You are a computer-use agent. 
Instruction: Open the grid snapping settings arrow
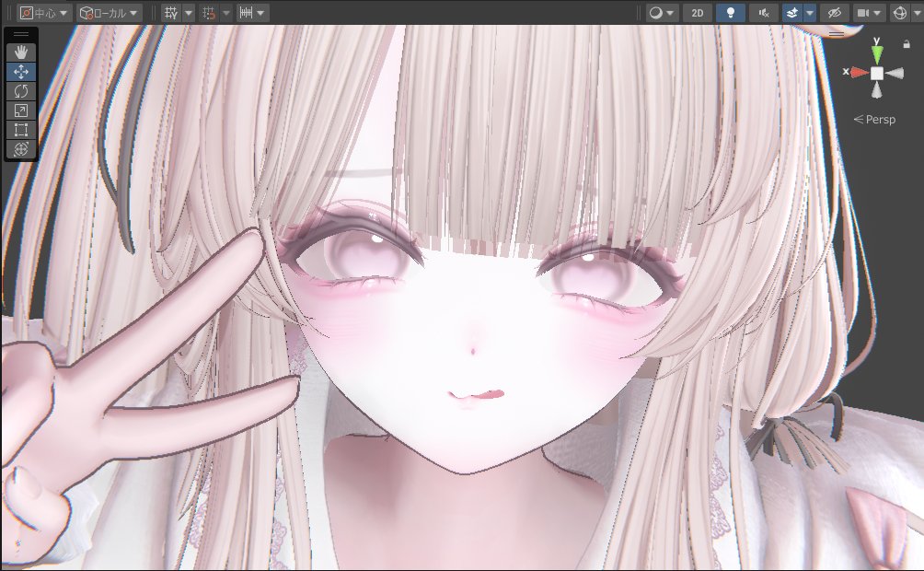tap(226, 12)
